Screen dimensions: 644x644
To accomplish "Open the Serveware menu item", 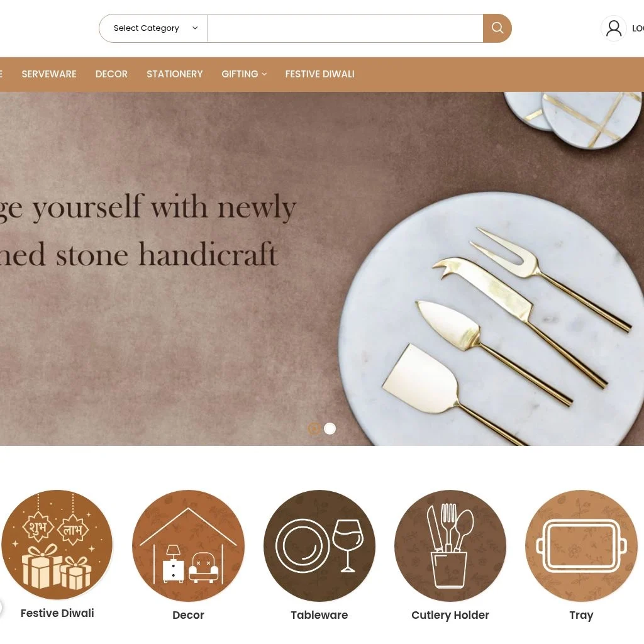I will tap(49, 74).
